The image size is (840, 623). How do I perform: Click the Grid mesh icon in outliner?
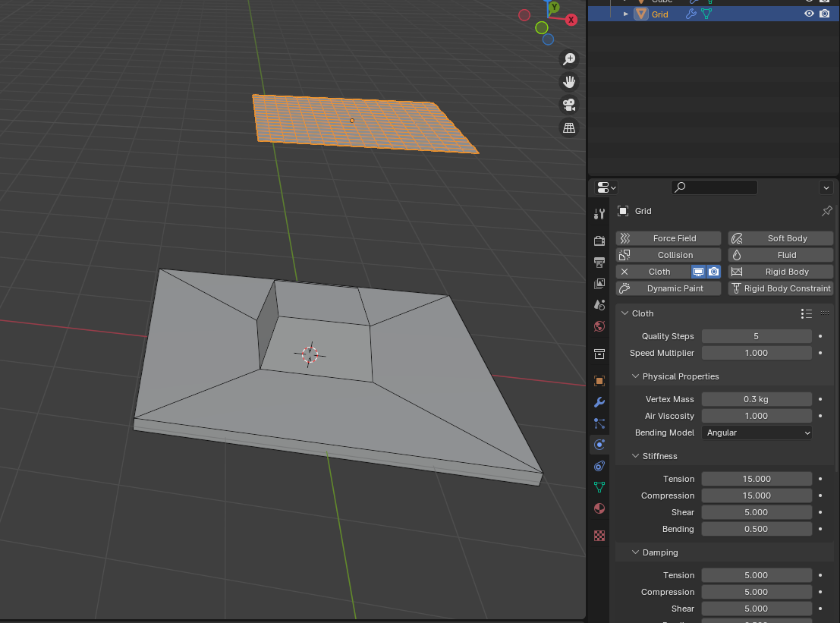click(x=640, y=14)
